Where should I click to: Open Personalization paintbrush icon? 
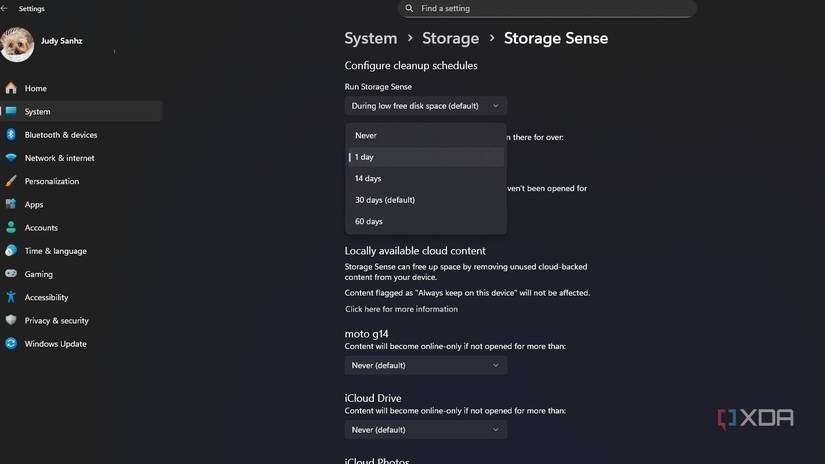[11, 181]
